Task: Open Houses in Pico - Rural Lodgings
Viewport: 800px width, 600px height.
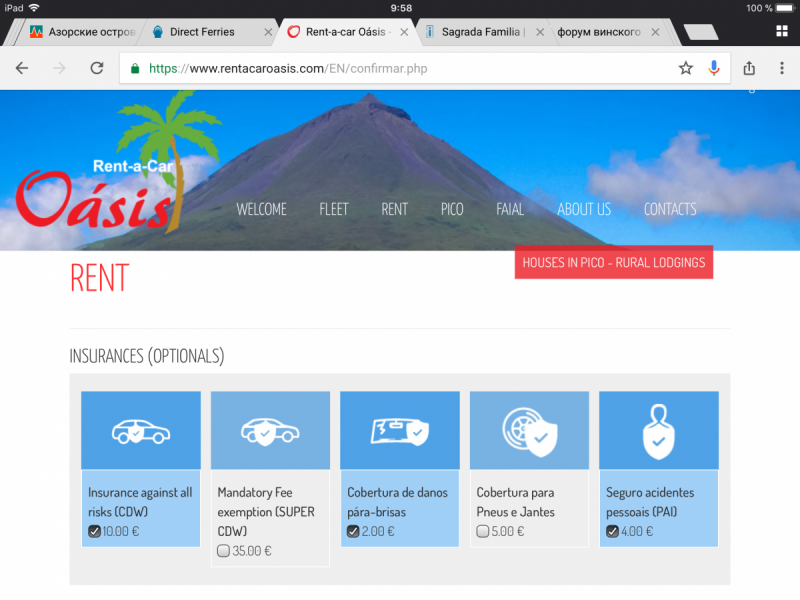Action: 614,263
